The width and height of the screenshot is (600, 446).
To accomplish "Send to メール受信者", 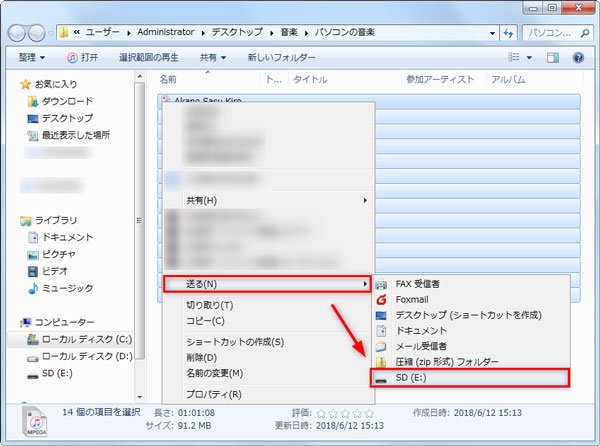I will (471, 346).
